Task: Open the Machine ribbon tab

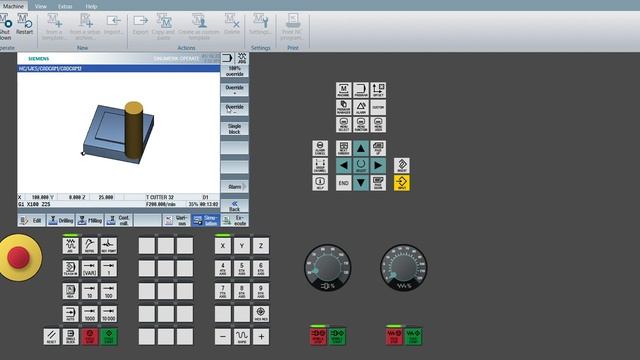Action: click(x=13, y=6)
